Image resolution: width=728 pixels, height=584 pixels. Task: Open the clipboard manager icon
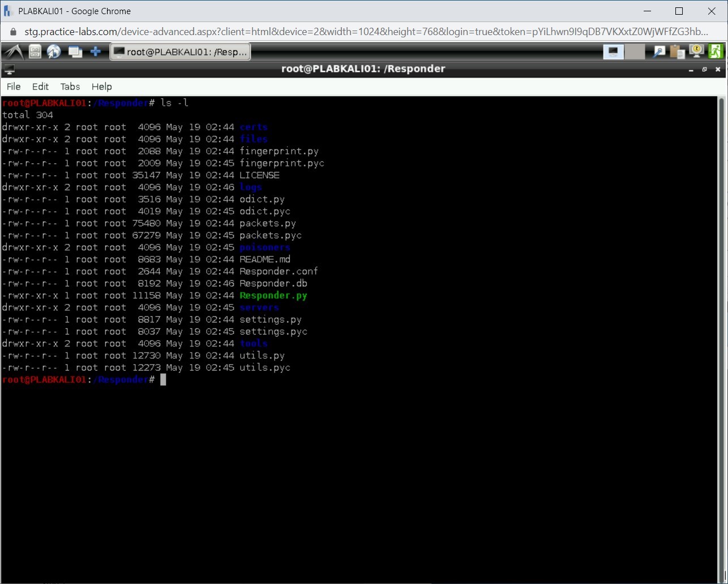tap(677, 51)
